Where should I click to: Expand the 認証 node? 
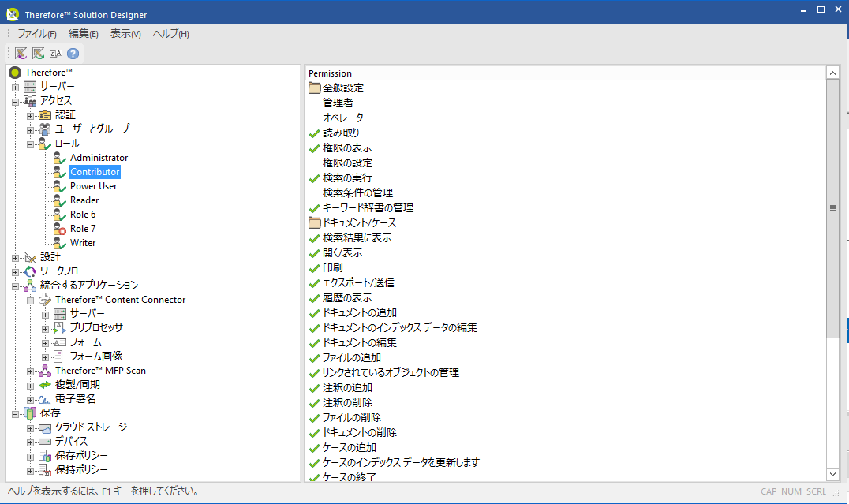[x=30, y=115]
